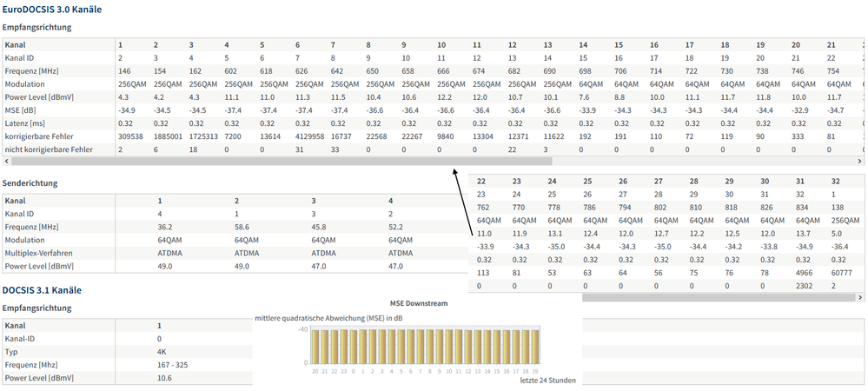Click the MSE chart bar for hour 23
Viewport: 868px width, 391px height.
(344, 346)
